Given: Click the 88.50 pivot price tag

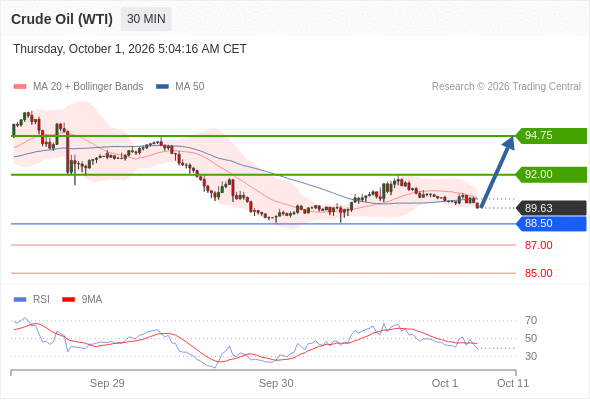Looking at the screenshot, I should [x=551, y=224].
